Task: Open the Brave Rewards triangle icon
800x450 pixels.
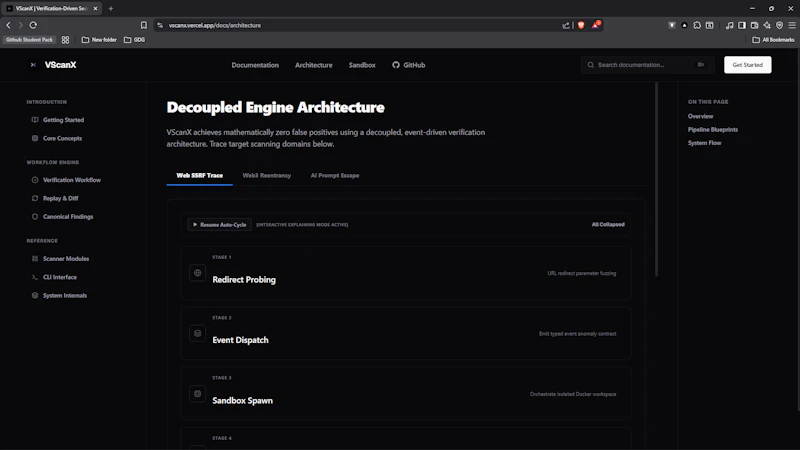Action: click(x=595, y=24)
